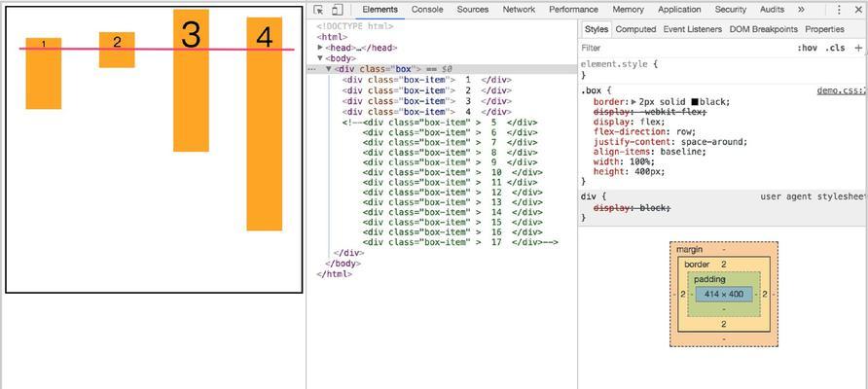Click the struck-through display: block declaration
Viewport: 868px width, 389px height.
click(632, 208)
